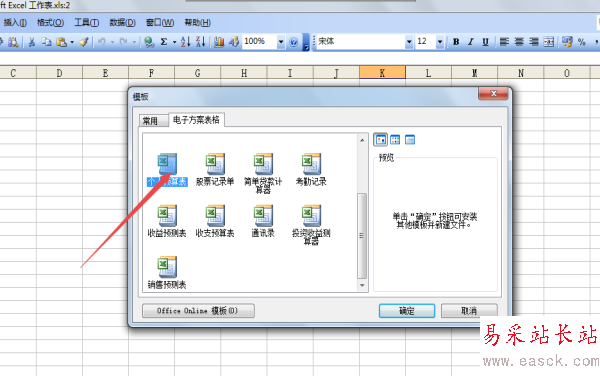Apply Percent style icon
Image resolution: width=600 pixels, height=376 pixels.
[x=582, y=42]
